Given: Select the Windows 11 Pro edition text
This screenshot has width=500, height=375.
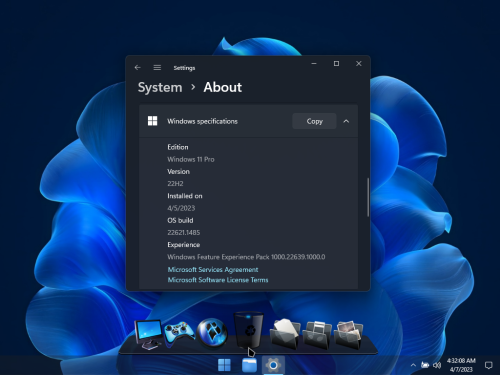Looking at the screenshot, I should (x=191, y=159).
